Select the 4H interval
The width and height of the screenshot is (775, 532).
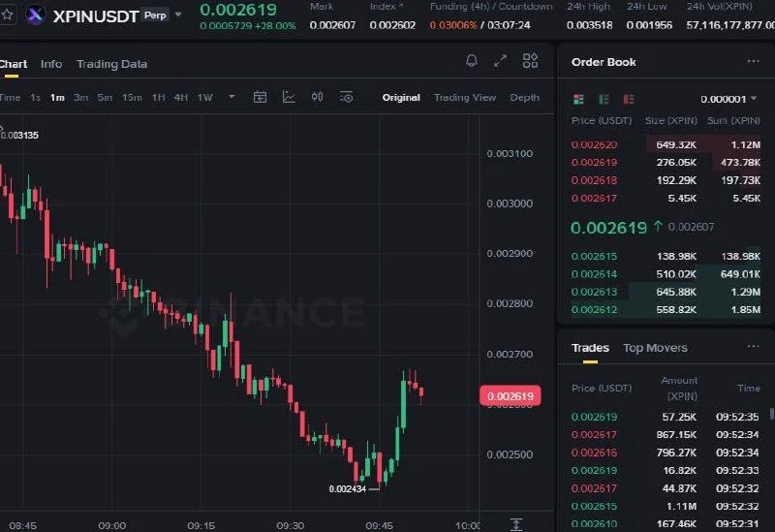click(181, 98)
